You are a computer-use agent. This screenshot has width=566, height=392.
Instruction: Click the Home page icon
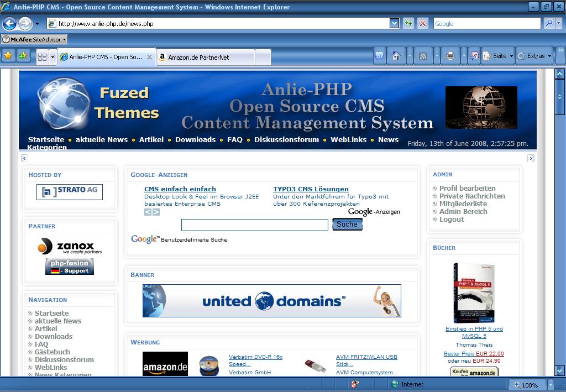396,56
